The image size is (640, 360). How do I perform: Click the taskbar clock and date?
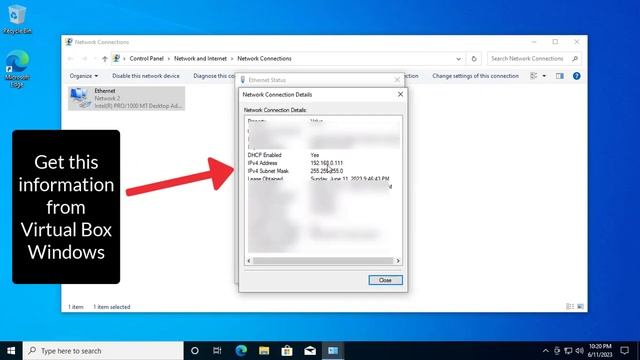click(x=600, y=351)
